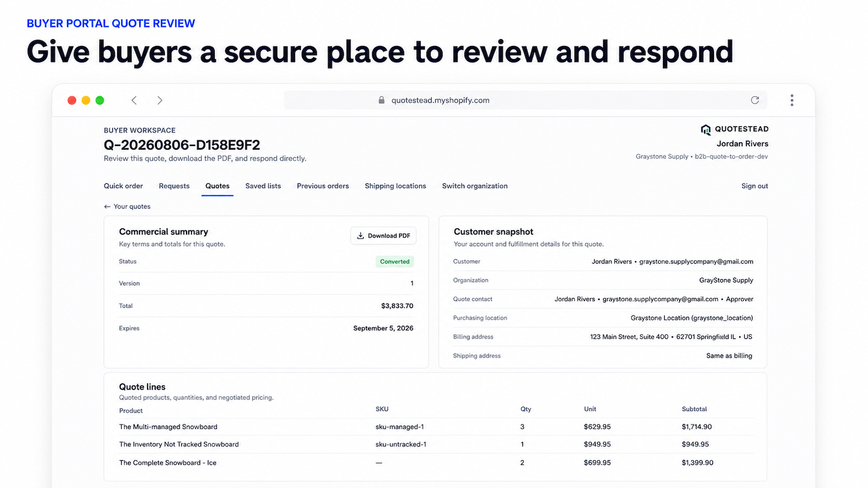This screenshot has height=488, width=868.
Task: Open the Requests tab
Action: [x=174, y=186]
